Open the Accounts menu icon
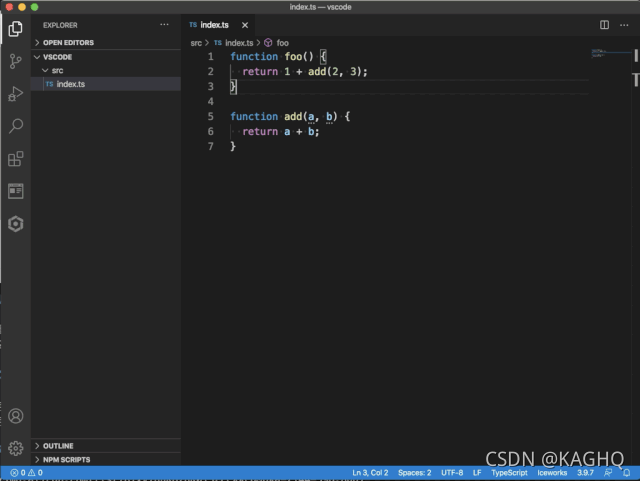This screenshot has height=481, width=640. coord(16,416)
